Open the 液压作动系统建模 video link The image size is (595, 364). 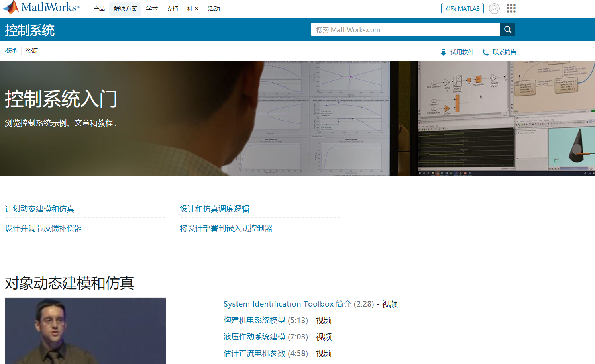pos(254,337)
